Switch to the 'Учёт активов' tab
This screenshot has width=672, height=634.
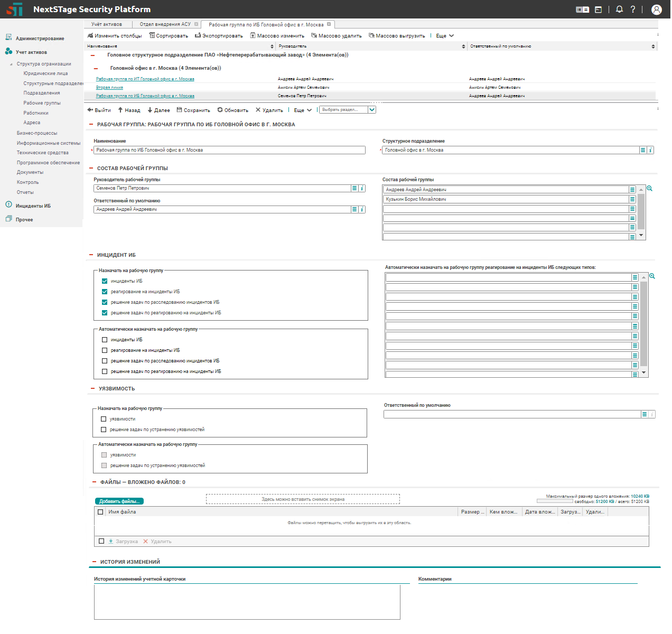click(107, 24)
